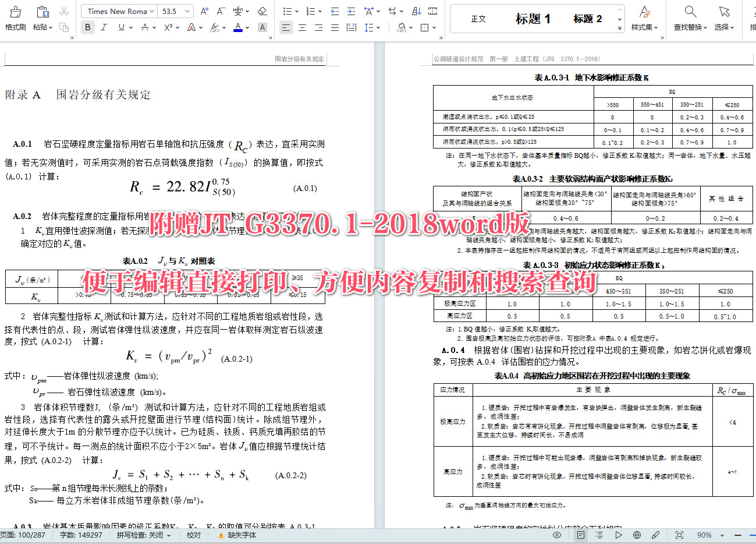Select the Format Painter (格式刷) tool
This screenshot has width=756, height=544.
point(15,16)
